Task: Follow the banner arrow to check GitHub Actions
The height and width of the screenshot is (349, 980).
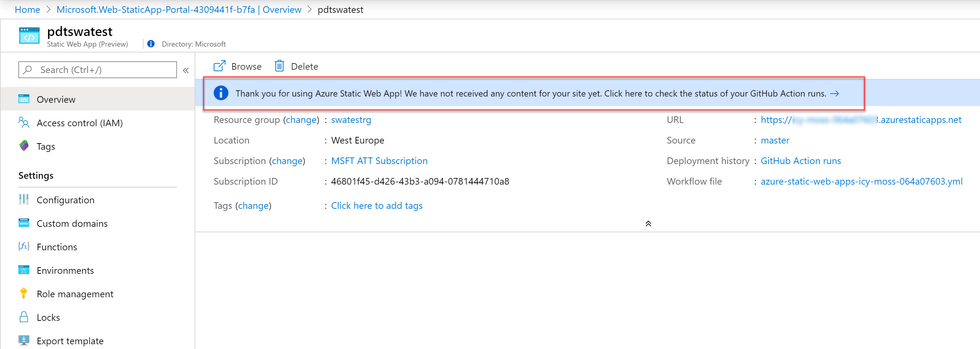Action: click(835, 93)
